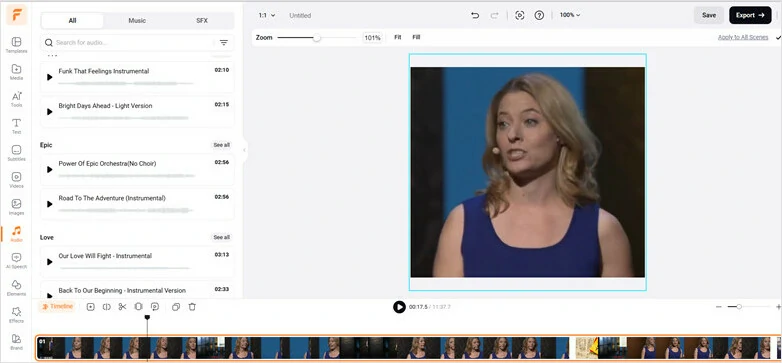Open the AI Tools sidebar panel
Image resolution: width=782 pixels, height=363 pixels.
point(16,99)
